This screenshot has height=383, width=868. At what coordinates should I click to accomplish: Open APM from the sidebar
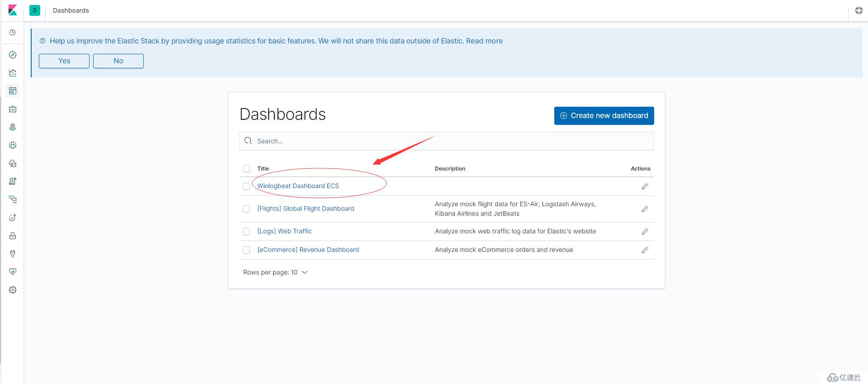13,199
